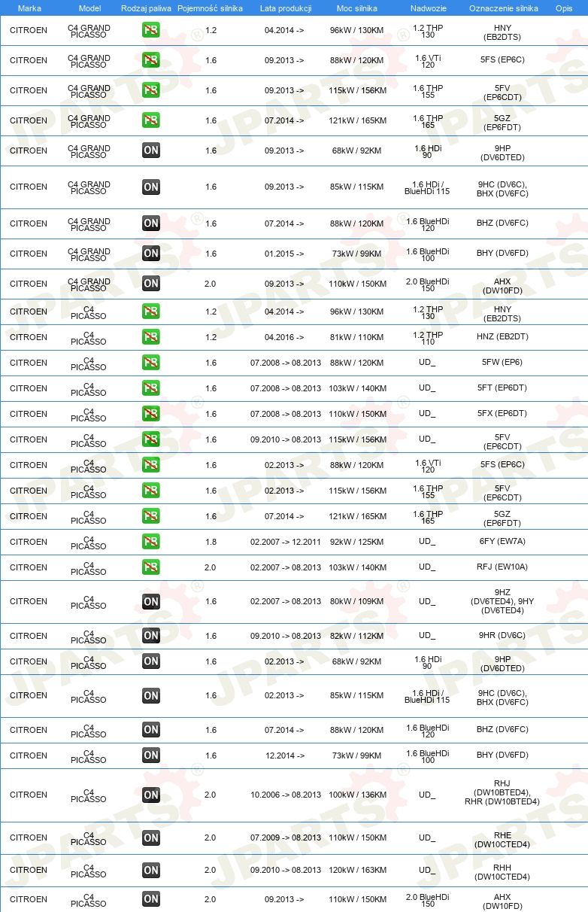Viewport: 588px width, 912px height.
Task: Click the engine code HNZ (EB2DT)
Action: pos(502,337)
